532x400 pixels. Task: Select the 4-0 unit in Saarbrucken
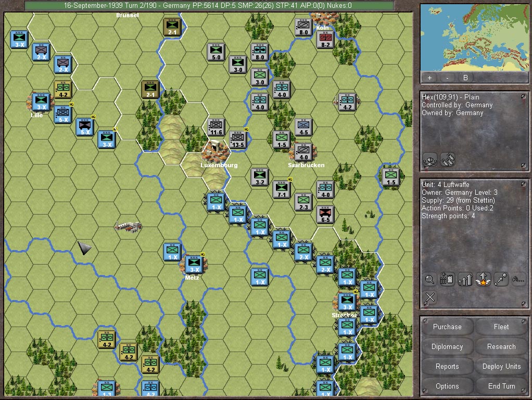coord(303,152)
